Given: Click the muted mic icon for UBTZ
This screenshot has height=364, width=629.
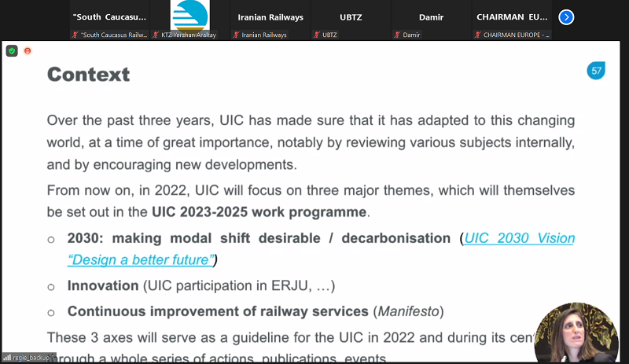Looking at the screenshot, I should [x=317, y=35].
